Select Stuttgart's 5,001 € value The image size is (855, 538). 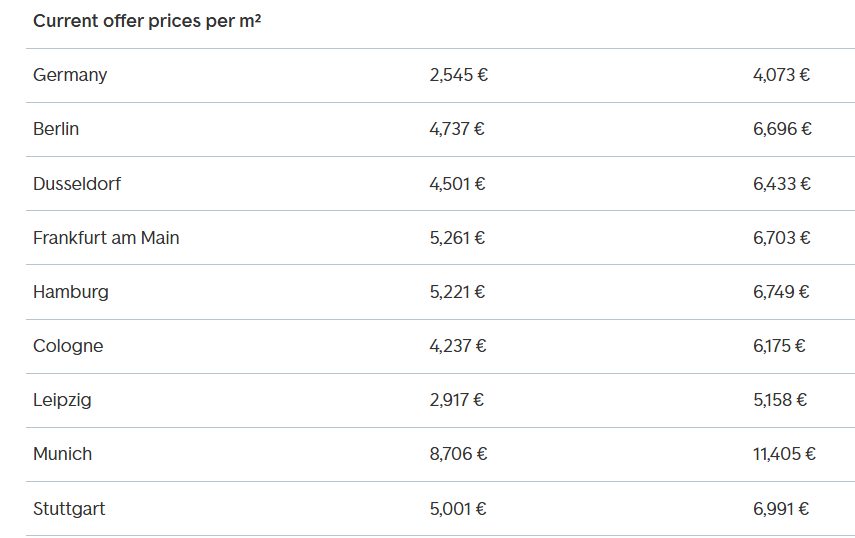[x=458, y=509]
